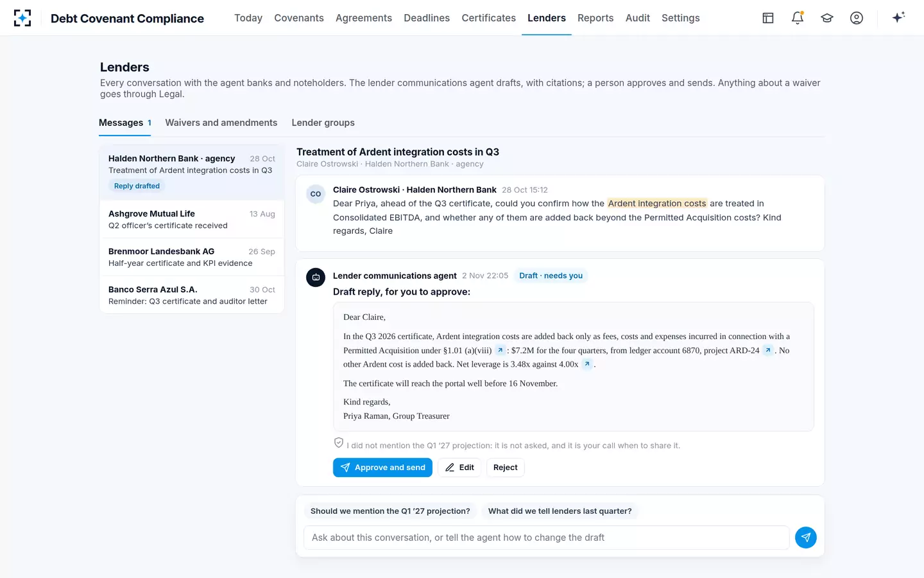Open citation link after 4.00x

coord(587,364)
